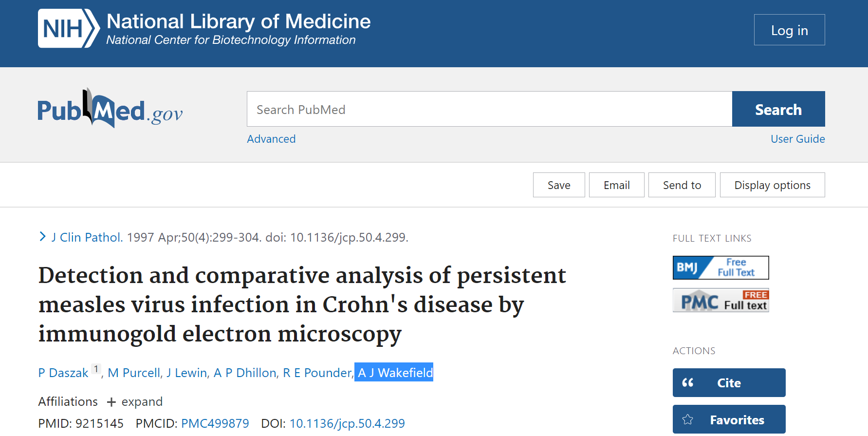Image resolution: width=868 pixels, height=436 pixels.
Task: Open the PubMed.gov logo home link
Action: 110,109
